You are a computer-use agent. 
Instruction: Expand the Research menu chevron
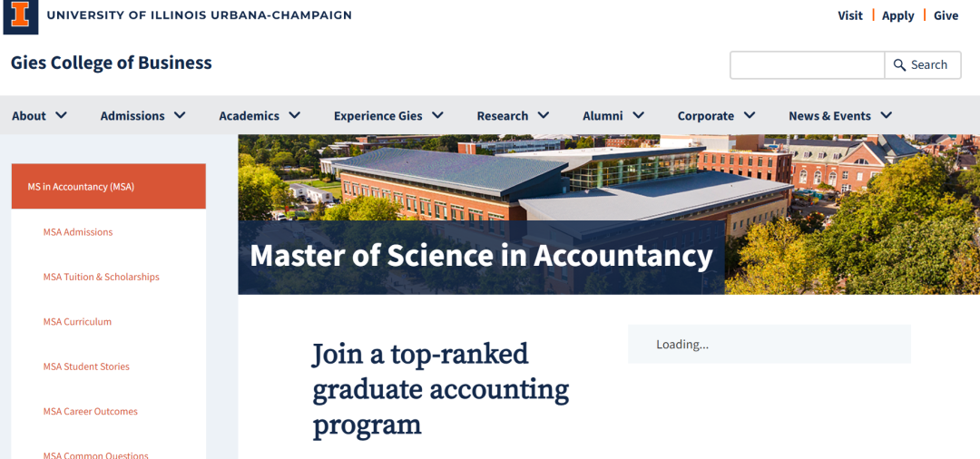(x=544, y=115)
